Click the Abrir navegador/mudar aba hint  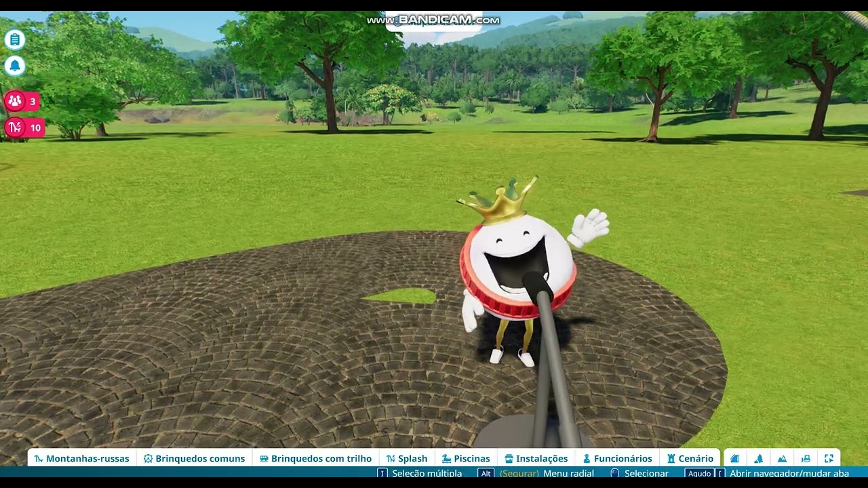789,474
